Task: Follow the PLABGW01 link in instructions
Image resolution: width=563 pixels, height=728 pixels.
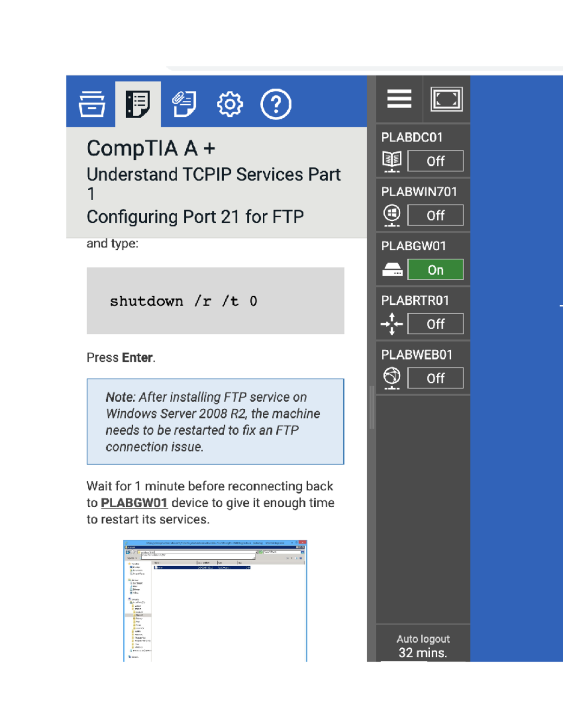Action: point(134,503)
